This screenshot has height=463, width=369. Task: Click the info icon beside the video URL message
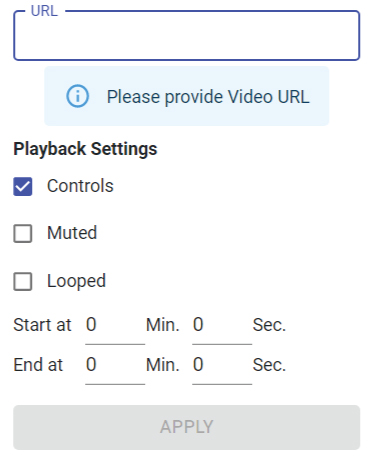tap(77, 96)
